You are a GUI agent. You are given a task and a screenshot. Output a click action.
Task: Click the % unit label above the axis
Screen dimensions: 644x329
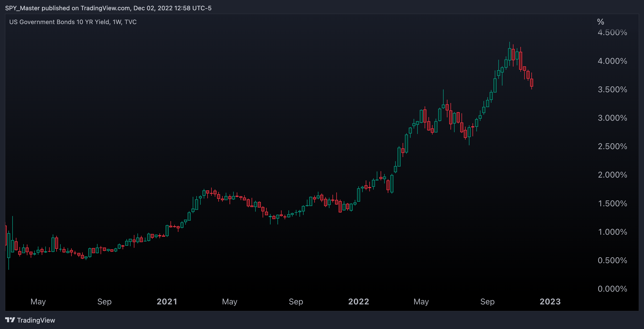point(600,22)
